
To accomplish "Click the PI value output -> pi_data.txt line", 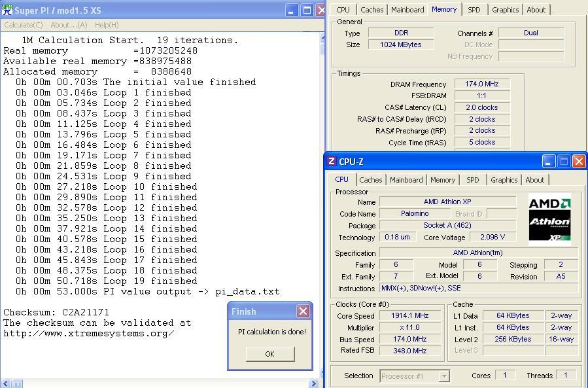I will (x=147, y=291).
